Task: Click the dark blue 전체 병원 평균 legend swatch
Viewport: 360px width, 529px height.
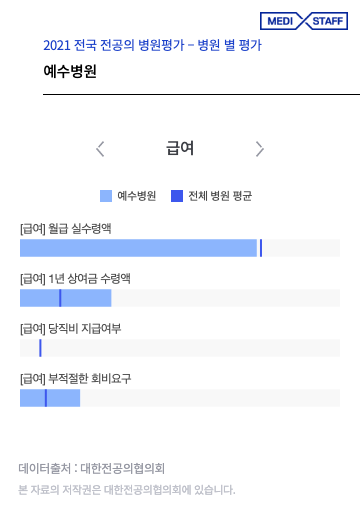Action: pos(177,196)
